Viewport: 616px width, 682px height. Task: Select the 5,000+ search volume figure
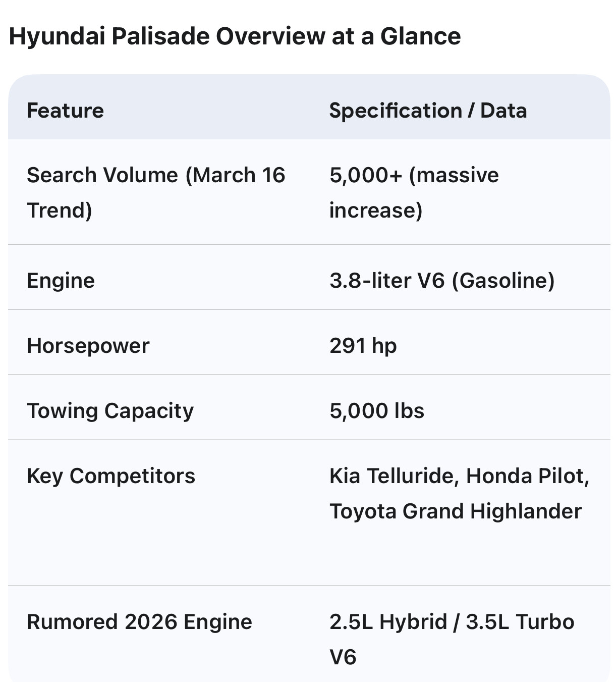366,175
